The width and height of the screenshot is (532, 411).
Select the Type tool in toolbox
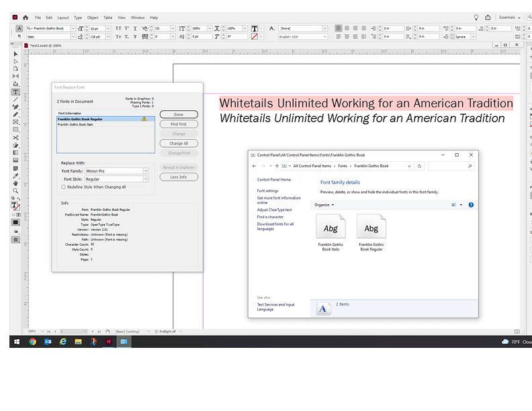15,92
